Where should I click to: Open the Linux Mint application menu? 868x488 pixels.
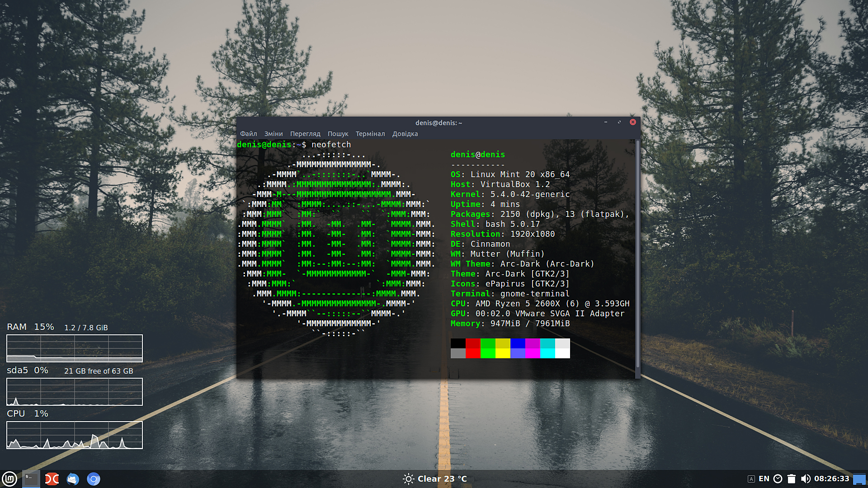pos(10,479)
